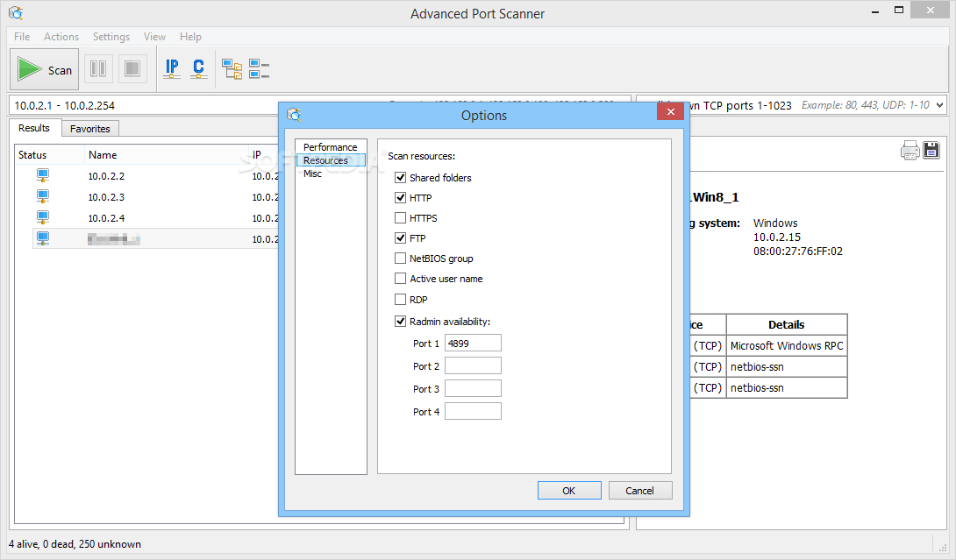Select Misc in options list
The width and height of the screenshot is (956, 560).
click(330, 174)
